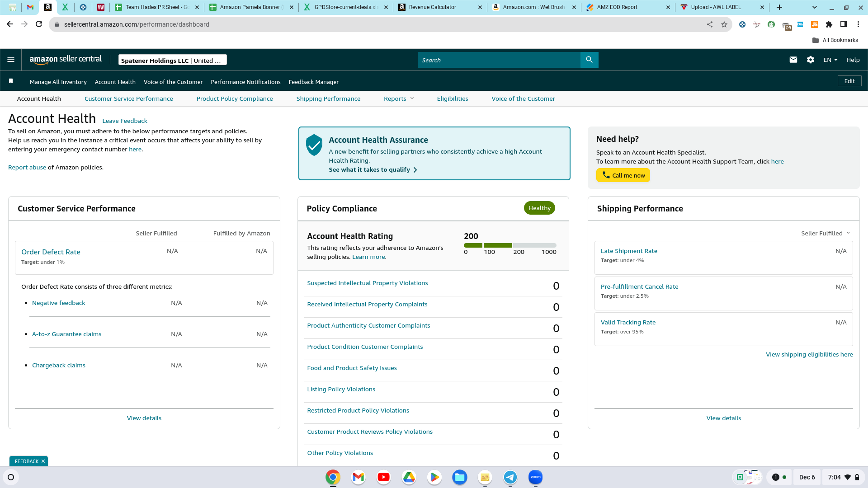
Task: Click the Call me now button
Action: click(623, 175)
